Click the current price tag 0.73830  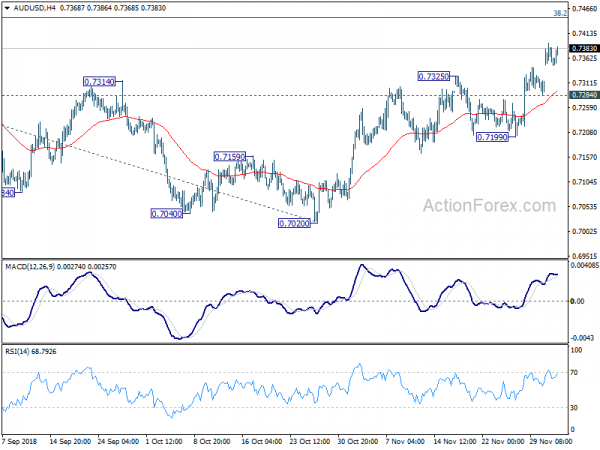coord(584,48)
